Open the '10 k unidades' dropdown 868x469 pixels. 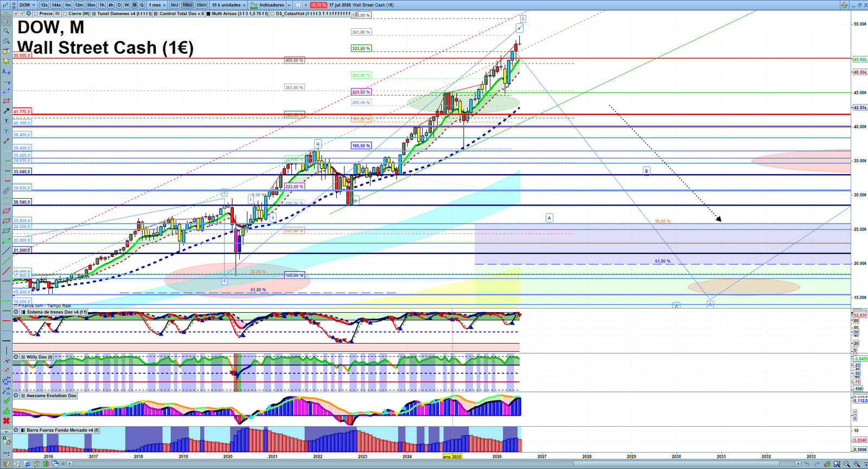pyautogui.click(x=228, y=5)
